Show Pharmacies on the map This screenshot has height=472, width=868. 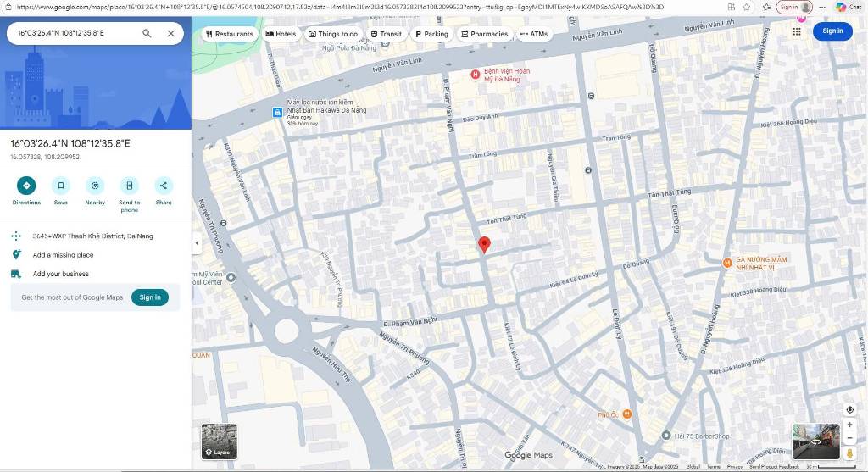(484, 34)
